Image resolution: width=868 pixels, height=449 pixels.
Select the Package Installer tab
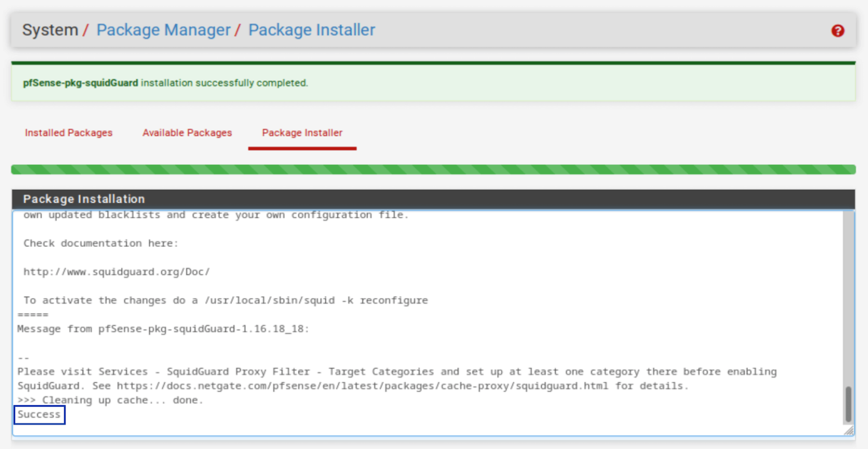coord(302,132)
